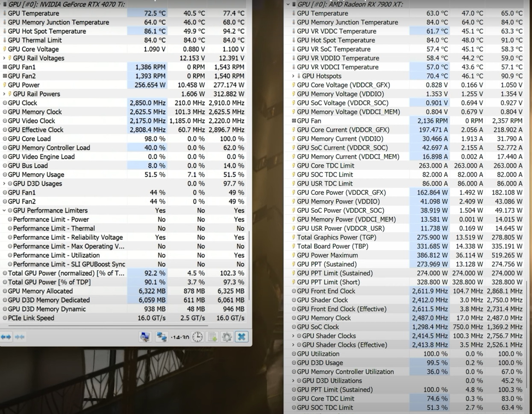Screen dimensions: 532x414
Task: Click the networked computers icon
Action: [x=162, y=337]
